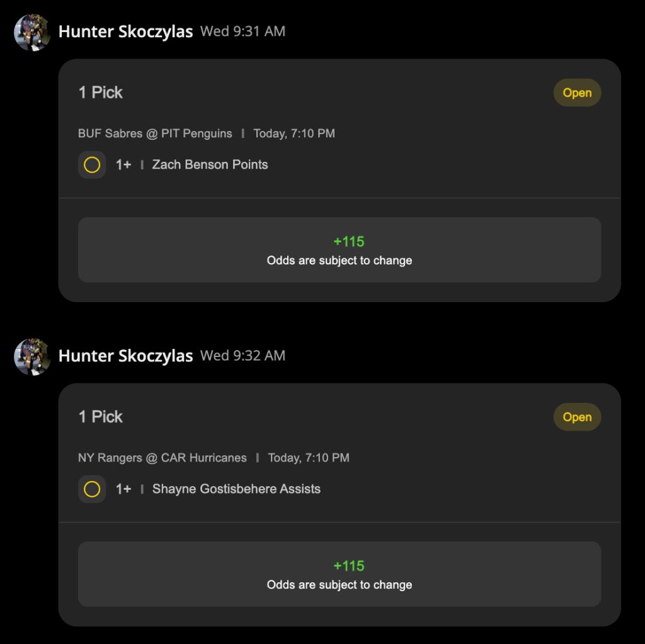Select the yellow circle beside Shayne Gostisbehere Assists
Screen dimensions: 645x644
(x=92, y=489)
